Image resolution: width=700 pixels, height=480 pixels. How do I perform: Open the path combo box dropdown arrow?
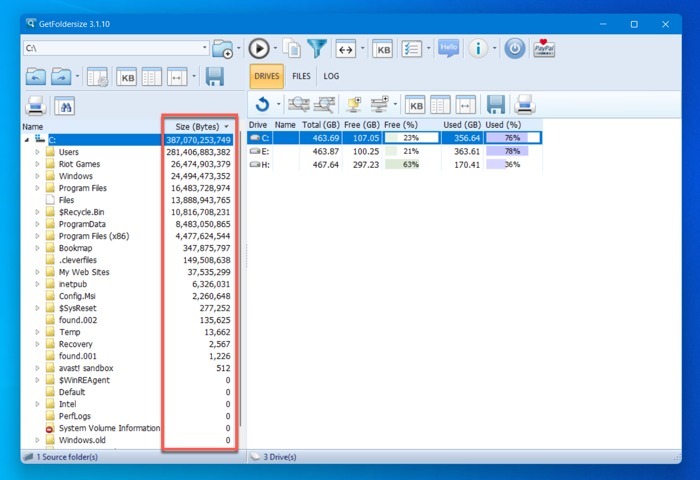(204, 48)
